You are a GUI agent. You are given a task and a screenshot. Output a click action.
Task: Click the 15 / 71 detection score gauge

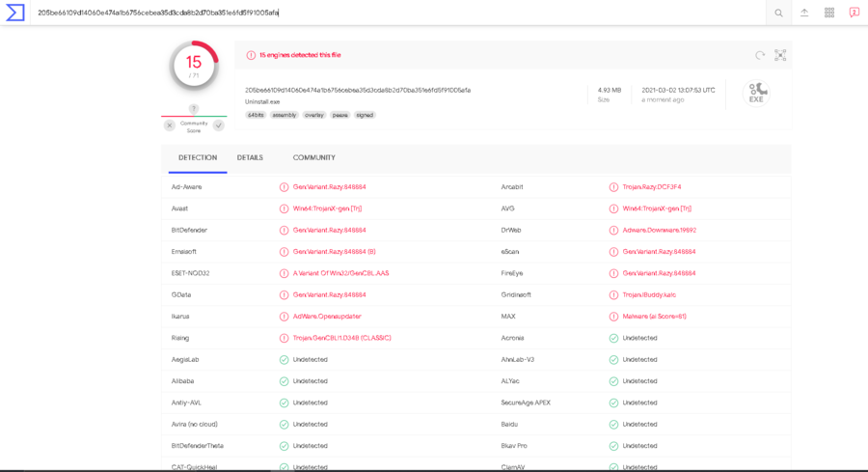pos(194,66)
